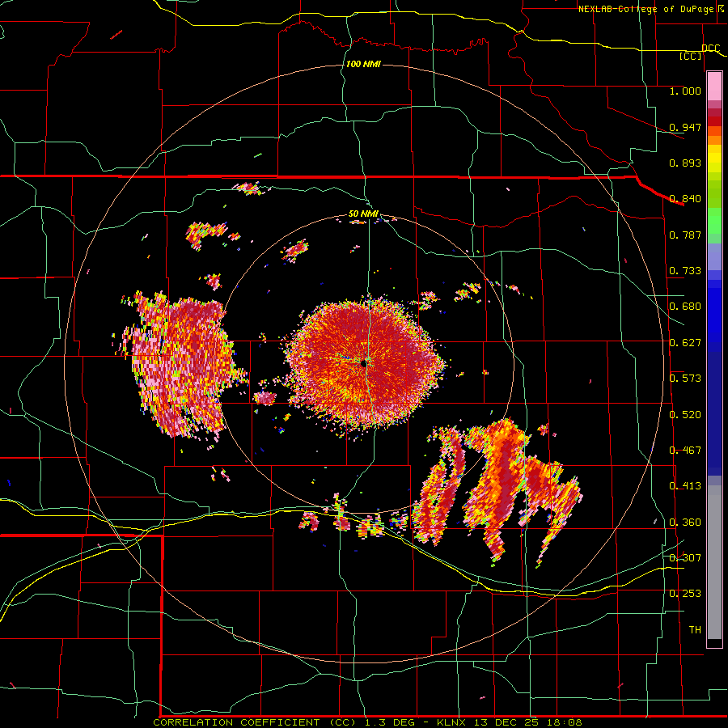728x728 pixels.
Task: Click the black radar site dot at center
Action: point(364,365)
